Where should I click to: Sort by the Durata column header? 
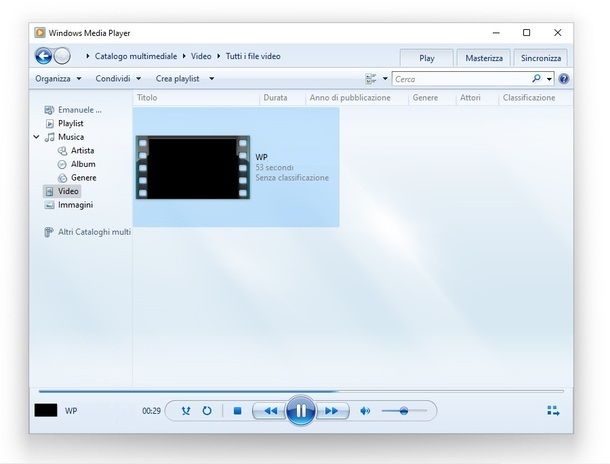point(275,98)
